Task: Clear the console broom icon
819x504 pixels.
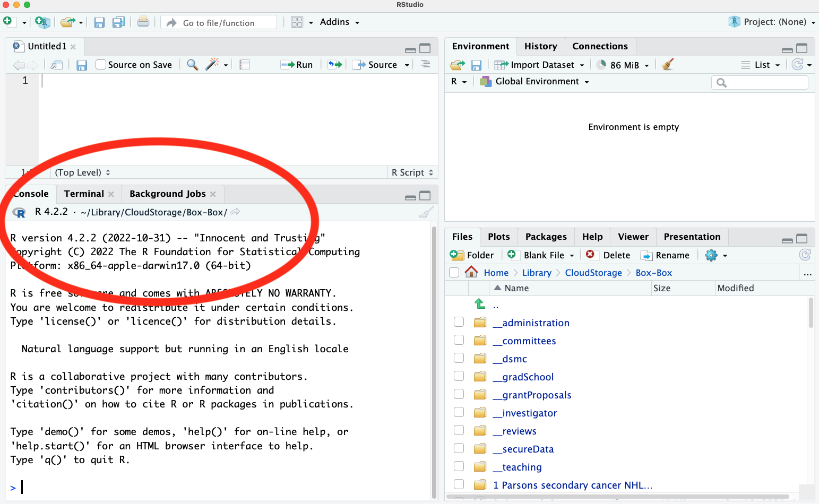Action: (x=426, y=212)
